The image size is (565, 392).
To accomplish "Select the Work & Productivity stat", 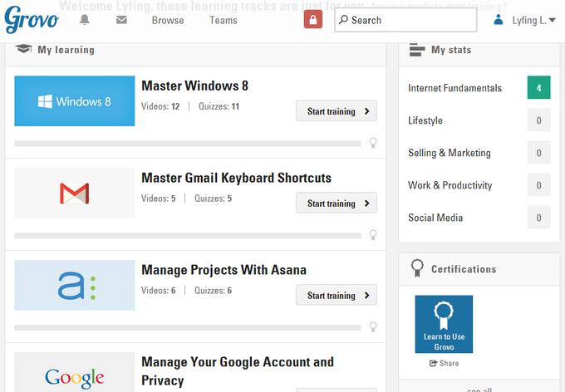I will [x=450, y=185].
